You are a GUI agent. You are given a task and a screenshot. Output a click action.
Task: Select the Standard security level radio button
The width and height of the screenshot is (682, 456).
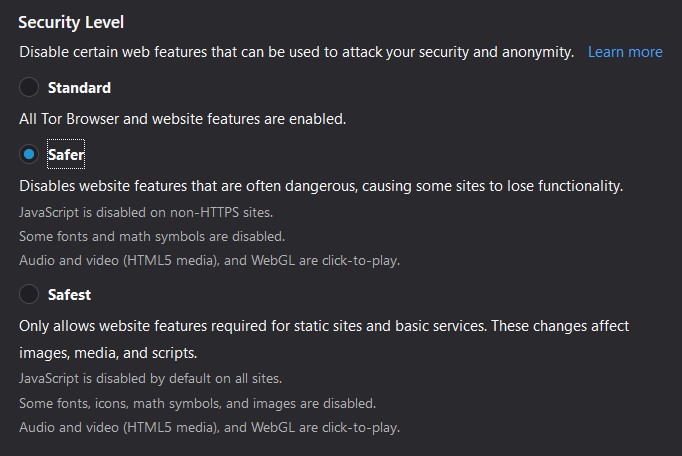pyautogui.click(x=29, y=88)
